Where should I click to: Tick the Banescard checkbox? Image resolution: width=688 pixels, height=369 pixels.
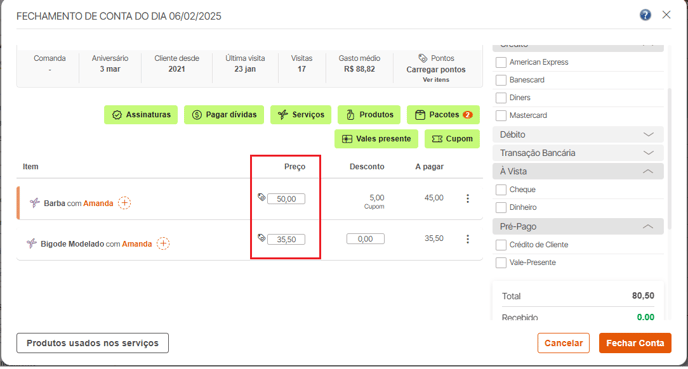tap(501, 80)
